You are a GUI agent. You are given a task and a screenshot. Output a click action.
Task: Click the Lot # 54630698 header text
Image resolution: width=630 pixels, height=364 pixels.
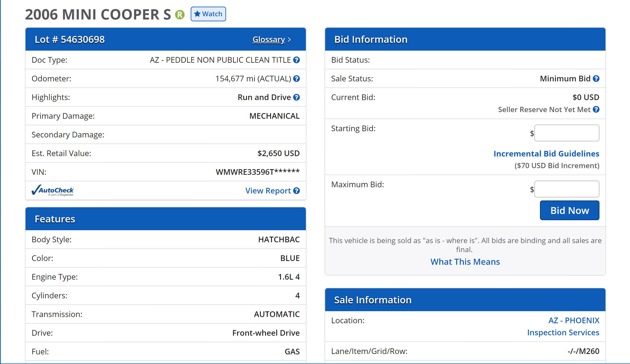point(70,39)
